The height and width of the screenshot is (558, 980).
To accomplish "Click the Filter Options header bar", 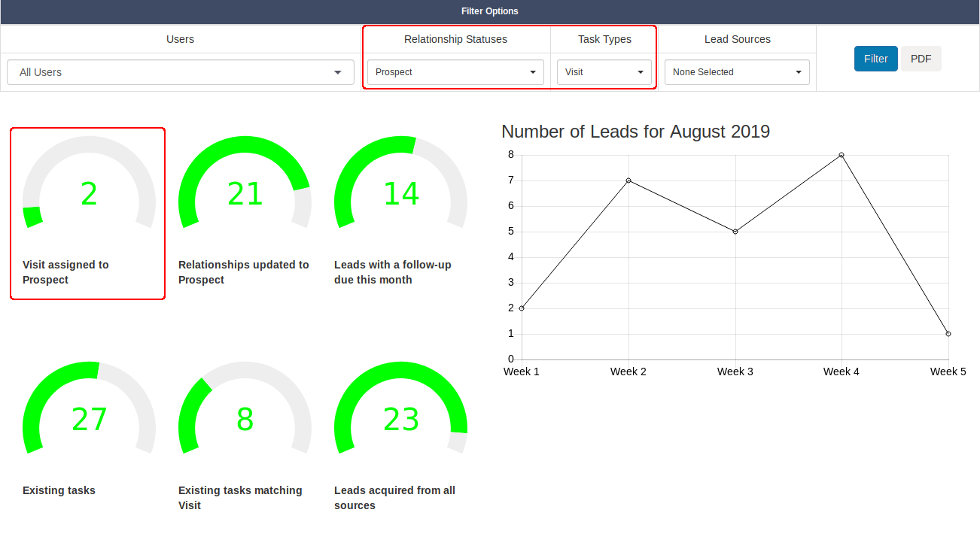I will coord(490,11).
